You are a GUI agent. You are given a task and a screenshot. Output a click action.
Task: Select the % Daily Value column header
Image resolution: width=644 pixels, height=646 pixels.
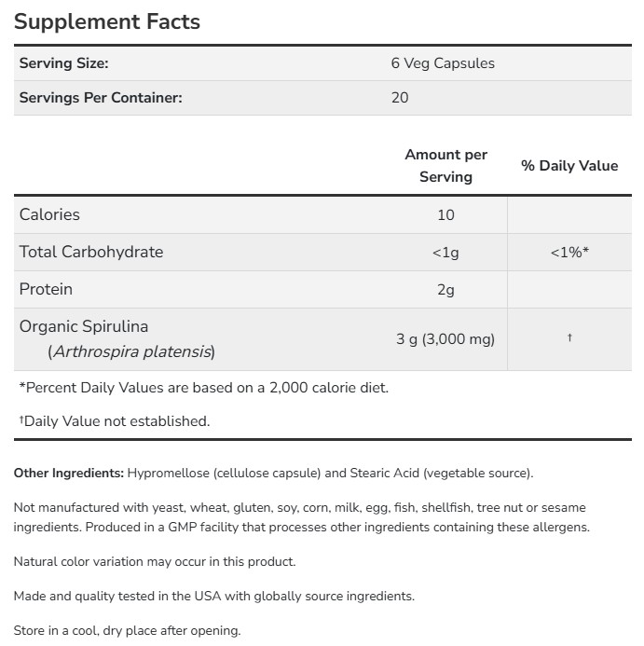coord(569,165)
